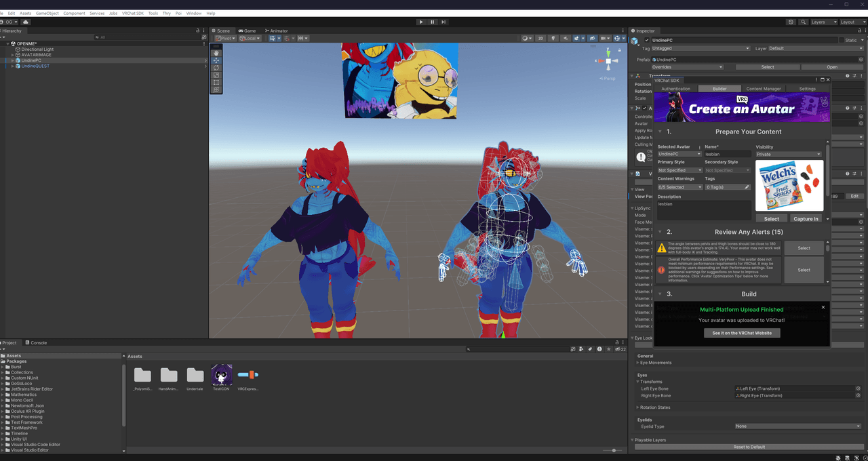The width and height of the screenshot is (868, 461).
Task: Toggle 2D scene view mode
Action: (x=540, y=39)
